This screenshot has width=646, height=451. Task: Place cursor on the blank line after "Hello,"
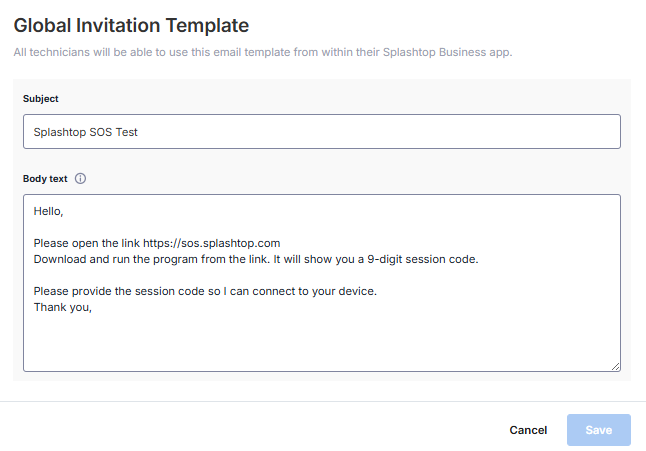click(x=322, y=227)
